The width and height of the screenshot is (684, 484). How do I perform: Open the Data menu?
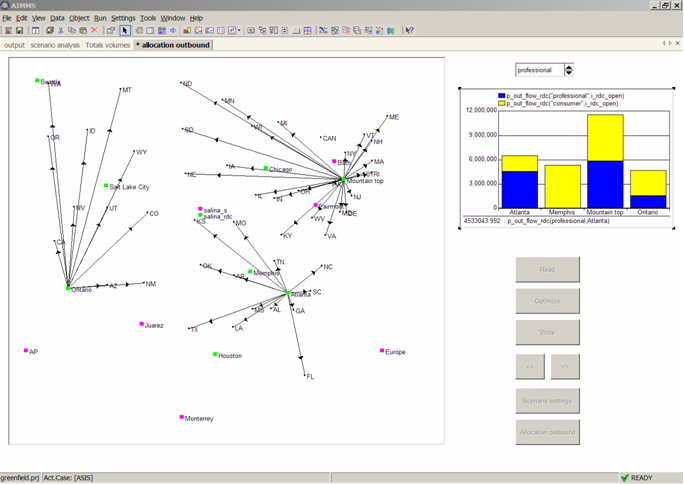click(57, 18)
